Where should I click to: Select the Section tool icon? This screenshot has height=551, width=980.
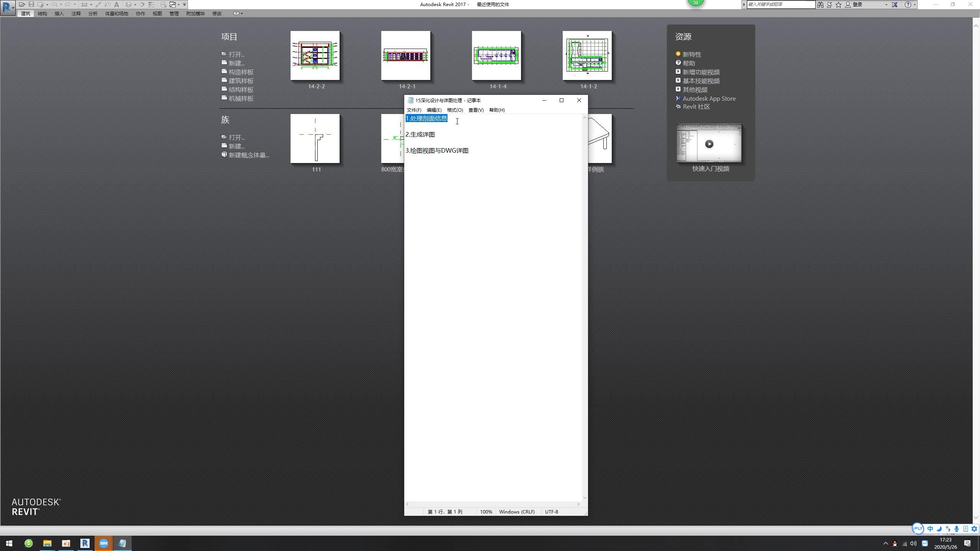click(x=143, y=5)
